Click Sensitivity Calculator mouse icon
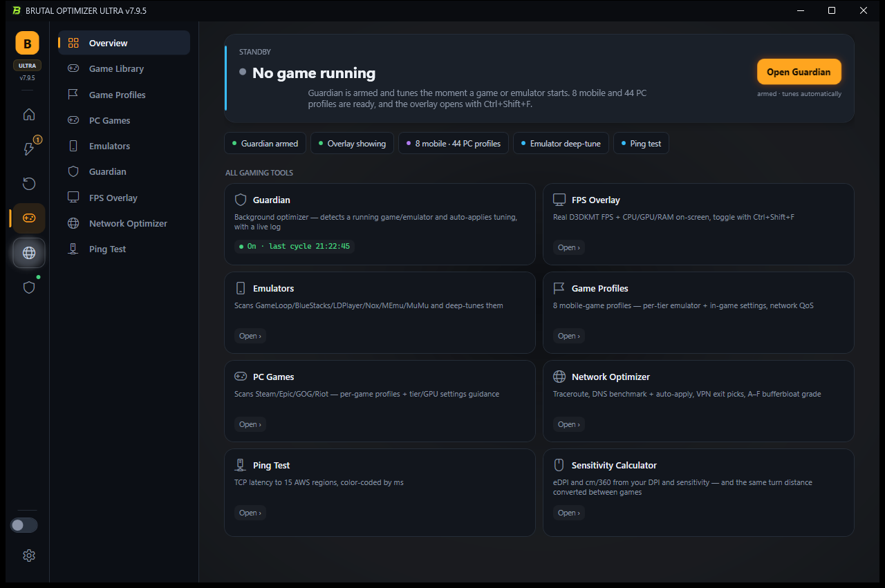This screenshot has width=885, height=588. tap(559, 465)
